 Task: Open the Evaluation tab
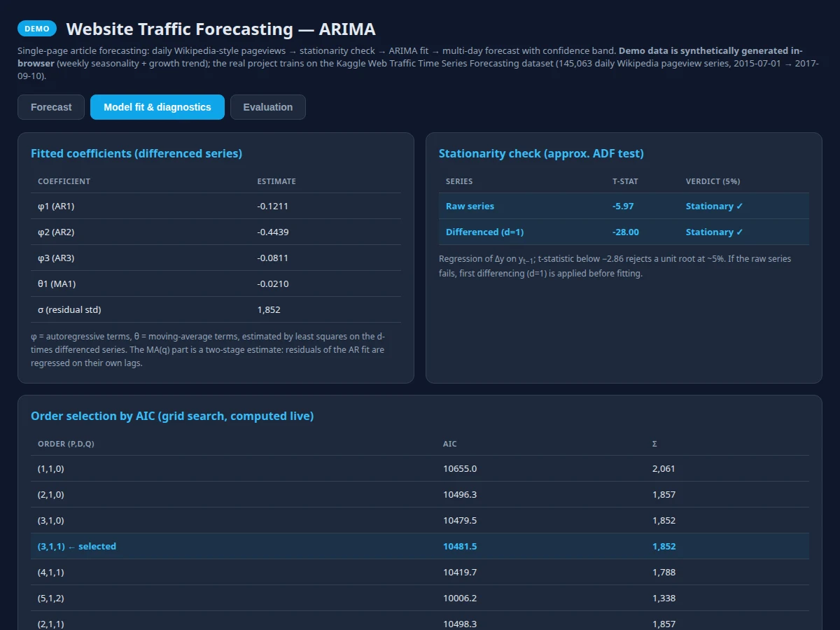pyautogui.click(x=268, y=107)
